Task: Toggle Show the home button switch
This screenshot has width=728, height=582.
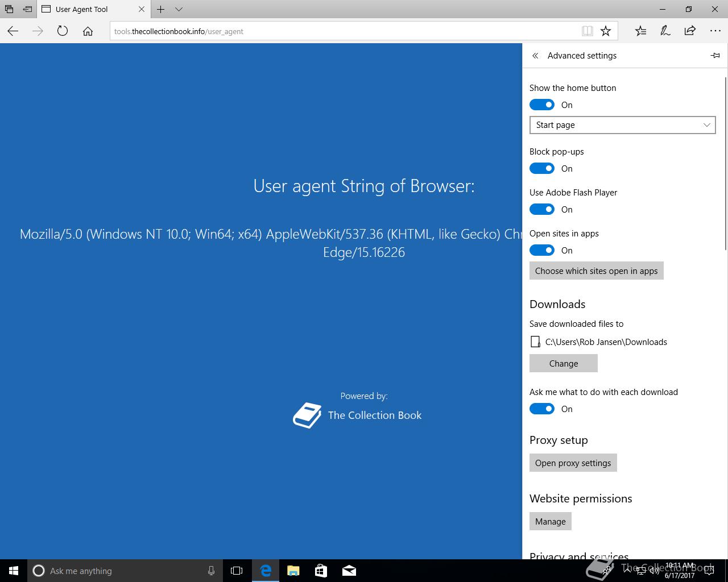Action: click(542, 105)
